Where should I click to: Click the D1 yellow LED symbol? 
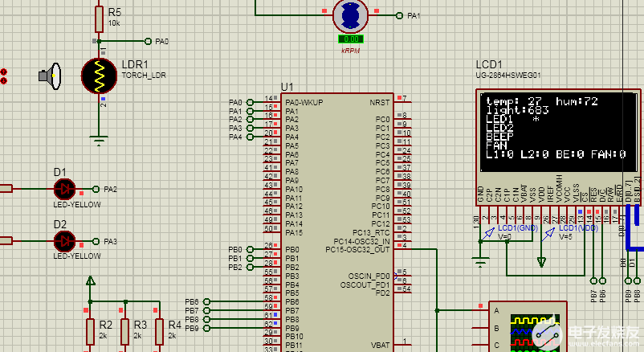pos(64,189)
